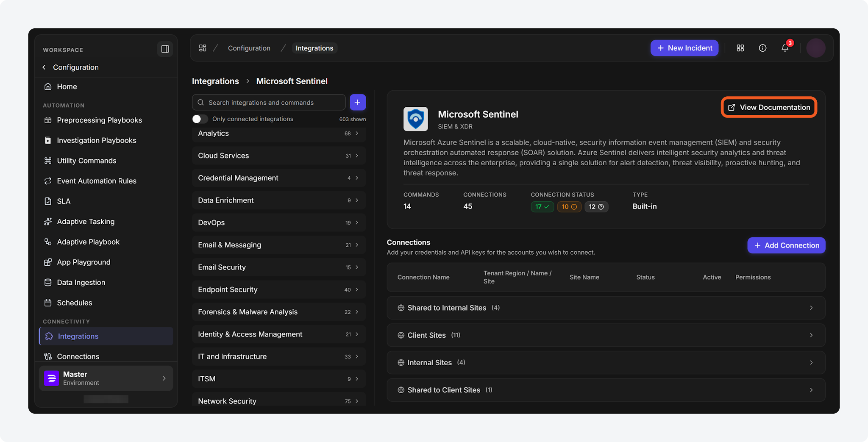
Task: Click the info circle icon in header
Action: point(762,48)
